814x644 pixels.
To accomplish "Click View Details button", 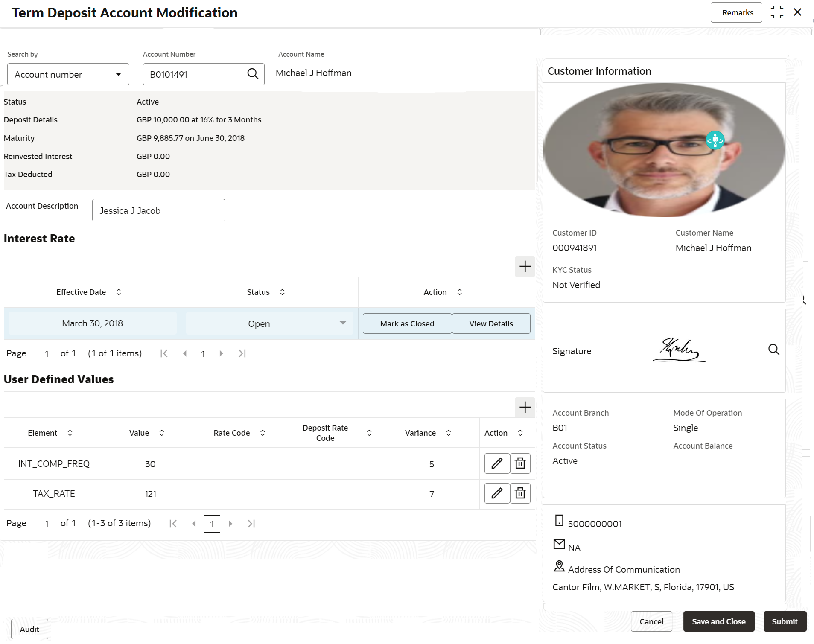I will coord(491,323).
